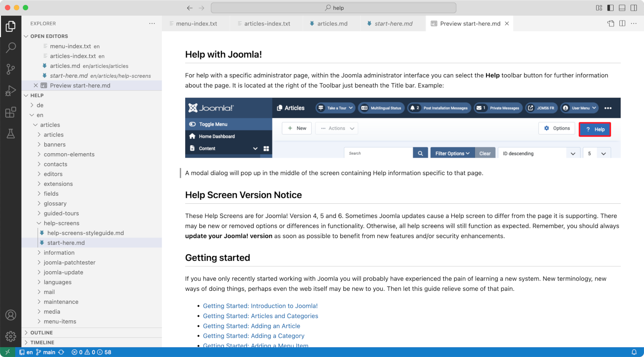The height and width of the screenshot is (357, 644).
Task: Open the Extensions view
Action: pos(11,112)
